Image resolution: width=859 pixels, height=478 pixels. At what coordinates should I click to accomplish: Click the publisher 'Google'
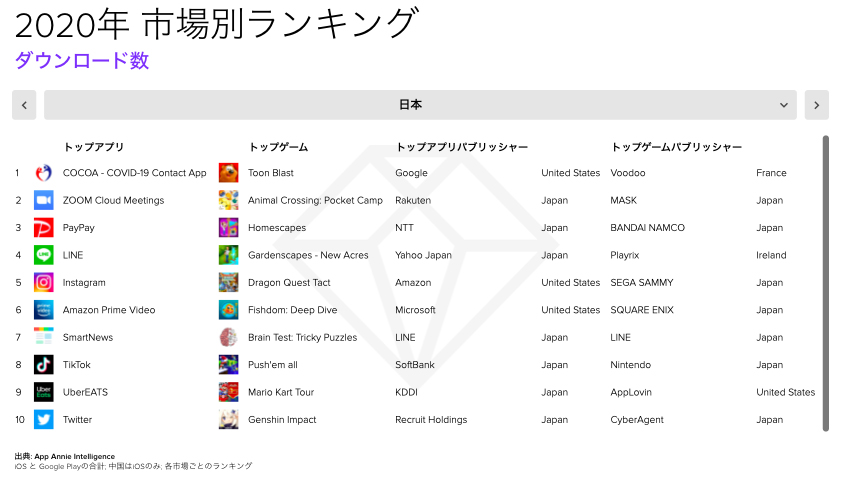coord(411,173)
